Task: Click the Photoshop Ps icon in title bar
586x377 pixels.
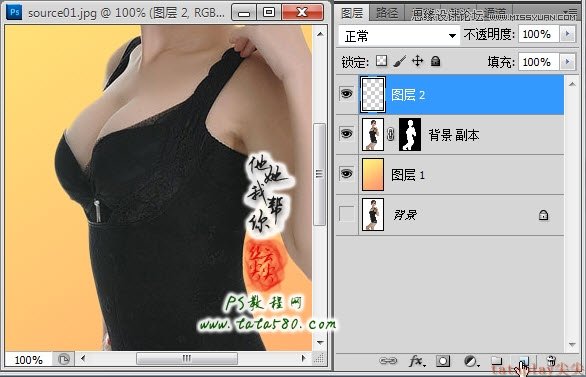Action: point(14,12)
